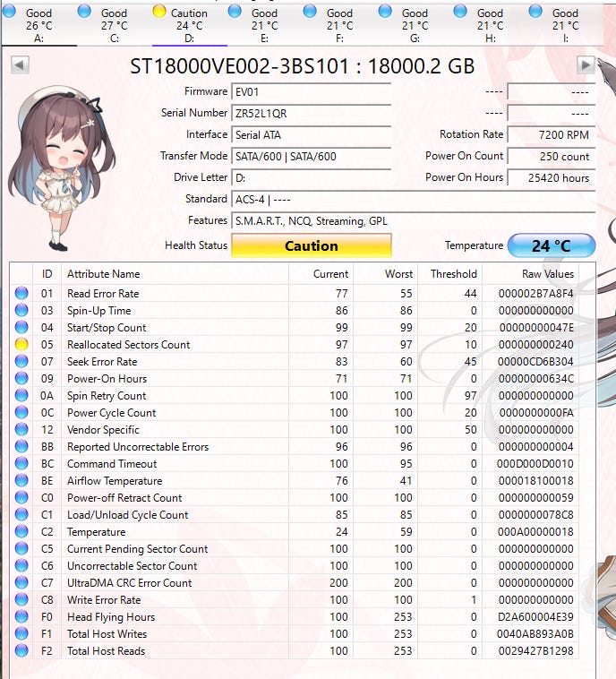Select the 'Reallocated Sectors Count' attribute name

point(129,345)
